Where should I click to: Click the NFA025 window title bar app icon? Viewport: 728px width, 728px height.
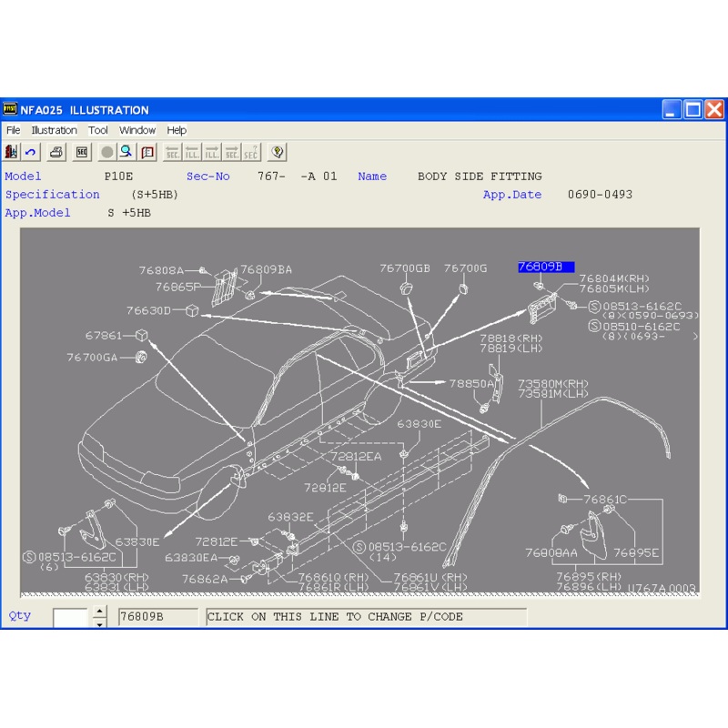(10, 109)
